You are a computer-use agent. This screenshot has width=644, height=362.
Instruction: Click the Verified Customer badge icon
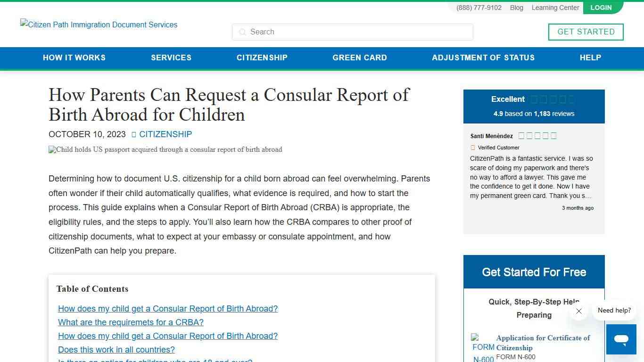[x=472, y=148]
